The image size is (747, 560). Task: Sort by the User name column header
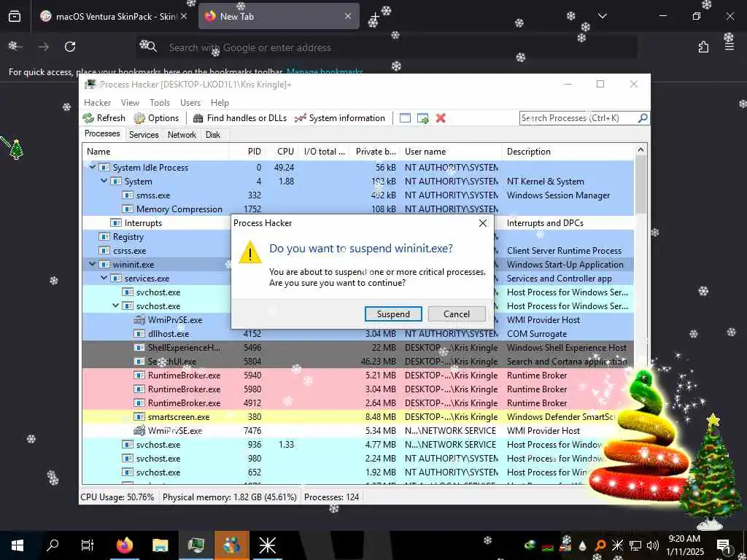tap(451, 152)
